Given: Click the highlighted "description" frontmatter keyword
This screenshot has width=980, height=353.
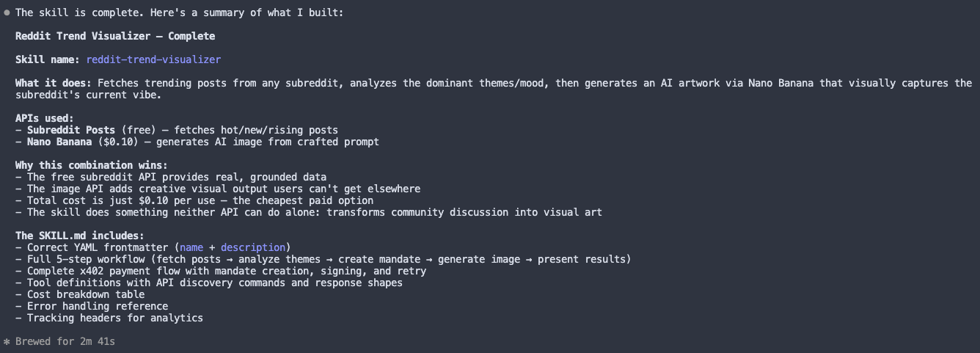Looking at the screenshot, I should 252,247.
